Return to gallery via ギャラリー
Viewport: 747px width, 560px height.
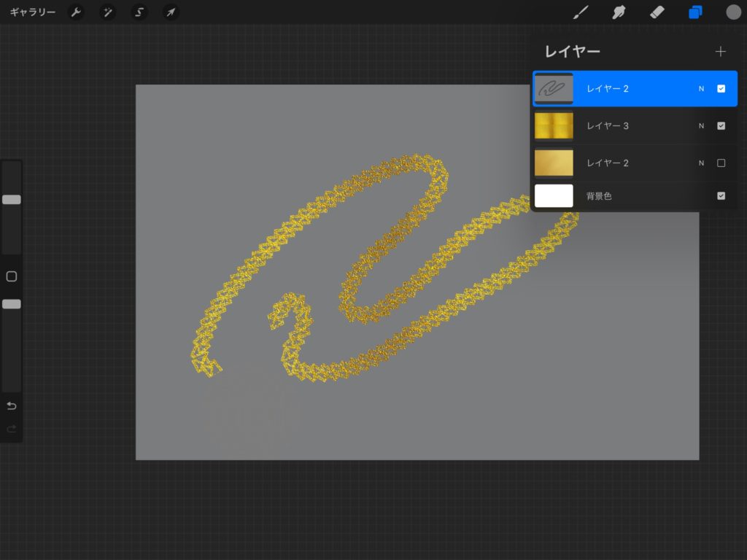[33, 12]
